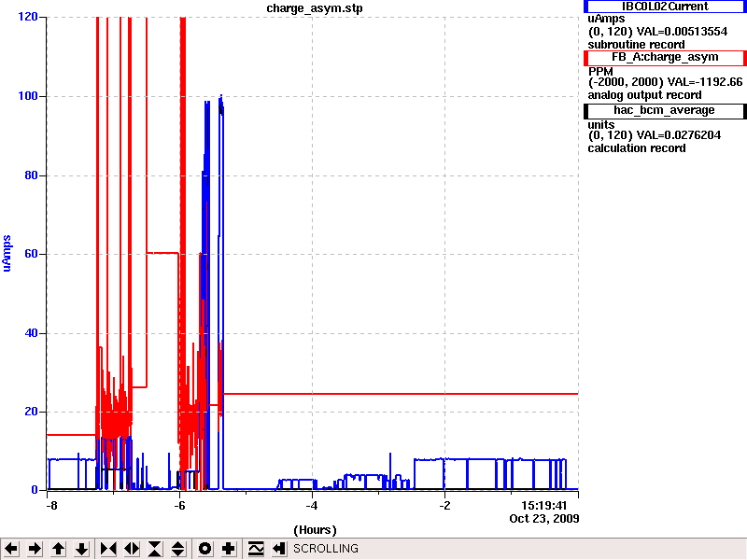Click the uAmps y-axis label
The image size is (747, 560).
coord(7,253)
